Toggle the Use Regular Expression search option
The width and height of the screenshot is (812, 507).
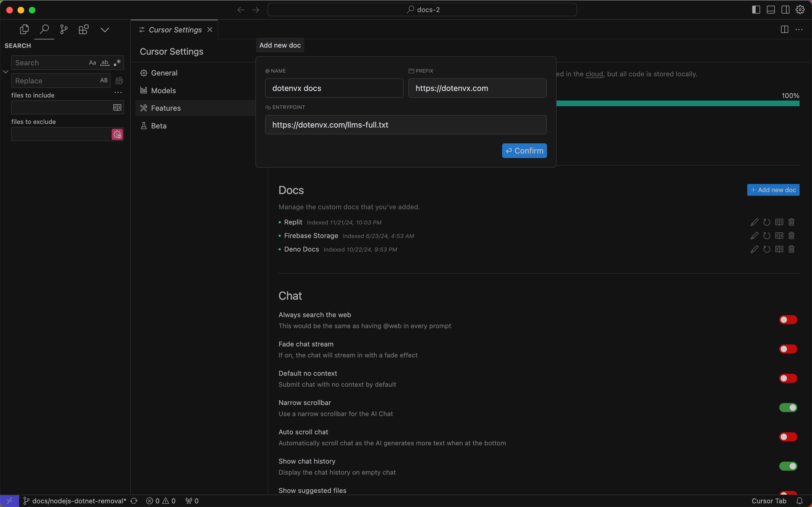point(117,62)
